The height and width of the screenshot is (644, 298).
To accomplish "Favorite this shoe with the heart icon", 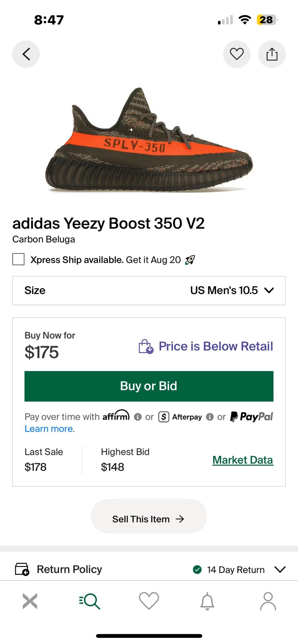I will click(x=237, y=54).
